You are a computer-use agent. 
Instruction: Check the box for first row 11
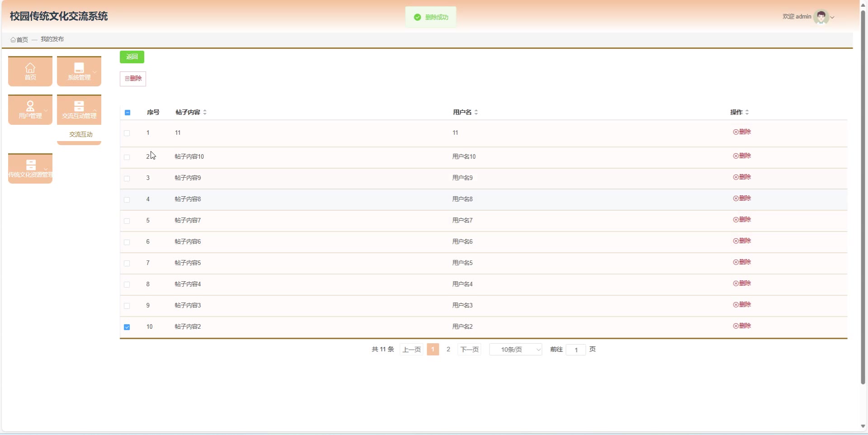click(x=127, y=133)
